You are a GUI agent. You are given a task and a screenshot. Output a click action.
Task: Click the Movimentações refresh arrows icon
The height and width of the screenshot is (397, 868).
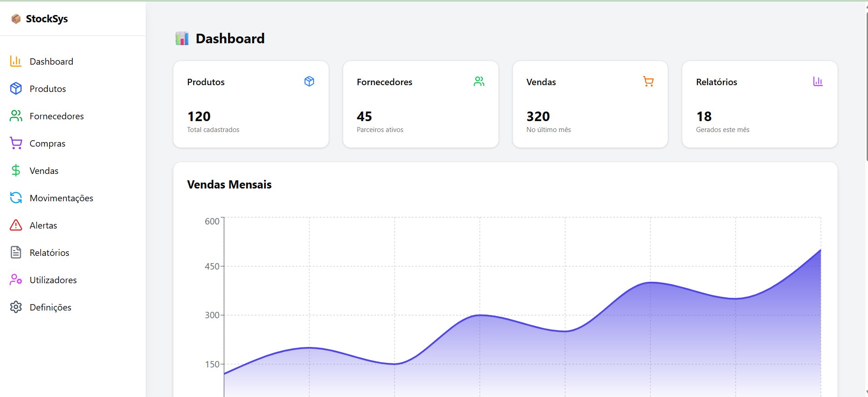(16, 198)
